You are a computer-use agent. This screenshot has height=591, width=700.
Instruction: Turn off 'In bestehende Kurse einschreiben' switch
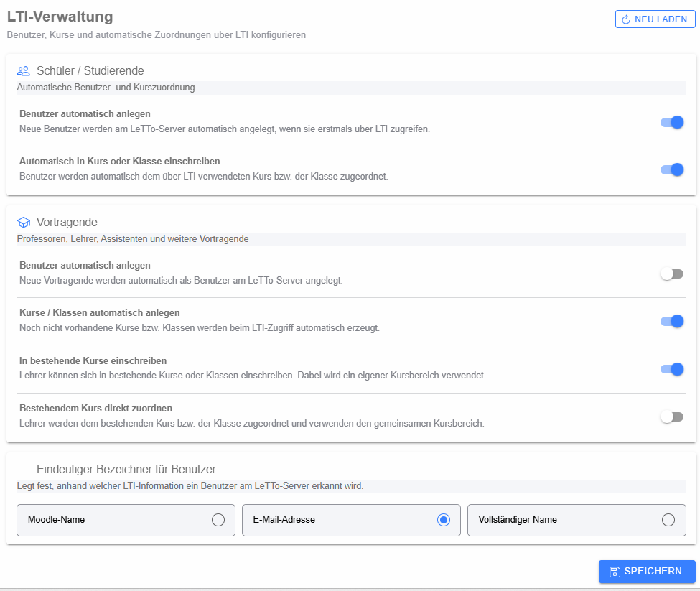672,369
